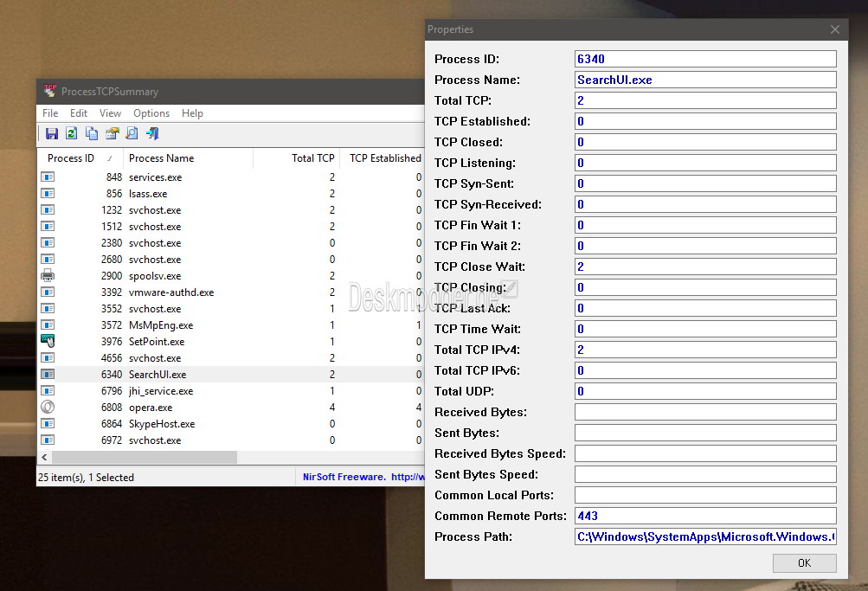The image size is (868, 591).
Task: Sort by the TCP Established column header
Action: pos(383,158)
